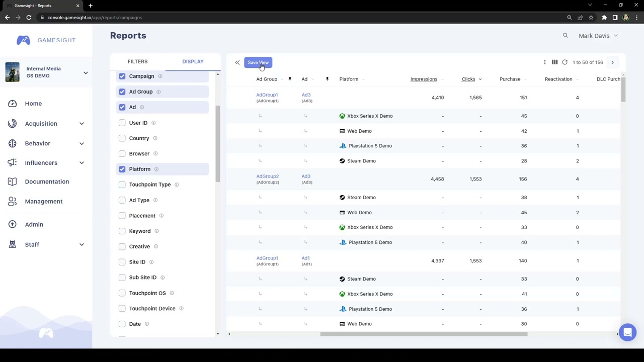The image size is (644, 362).
Task: Check the Browser checkbox
Action: point(122,154)
